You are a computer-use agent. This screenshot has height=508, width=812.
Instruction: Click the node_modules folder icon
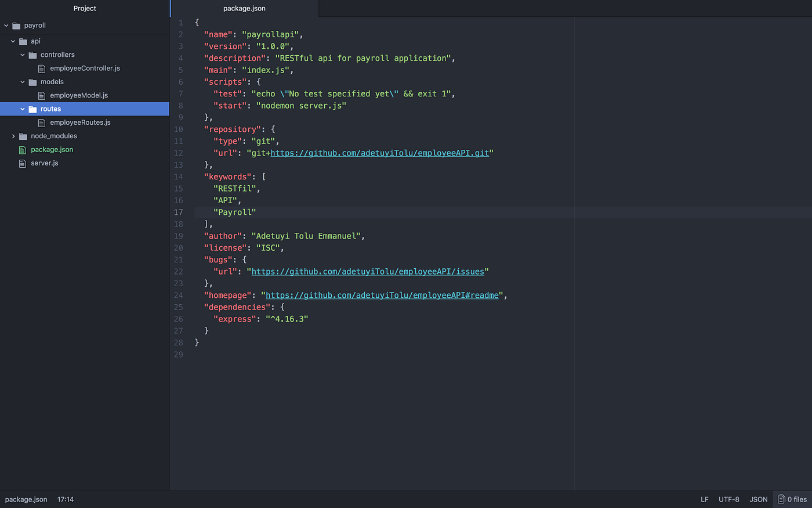(22, 136)
